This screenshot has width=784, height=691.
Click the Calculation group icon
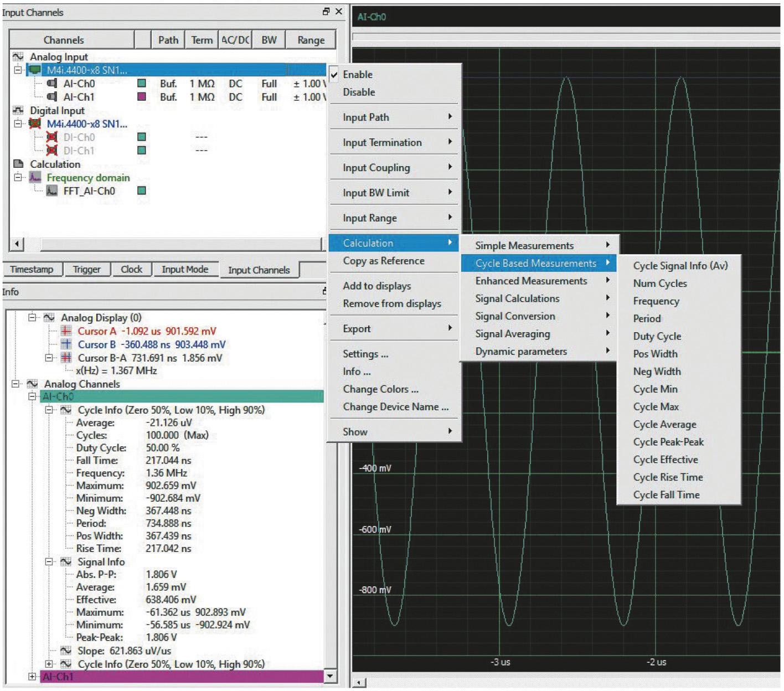(x=18, y=164)
